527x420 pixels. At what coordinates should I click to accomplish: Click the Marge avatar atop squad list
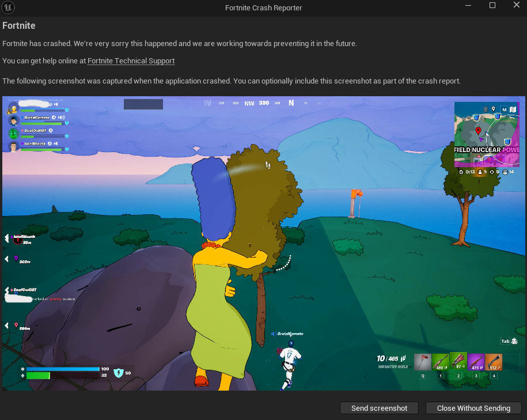[x=13, y=108]
